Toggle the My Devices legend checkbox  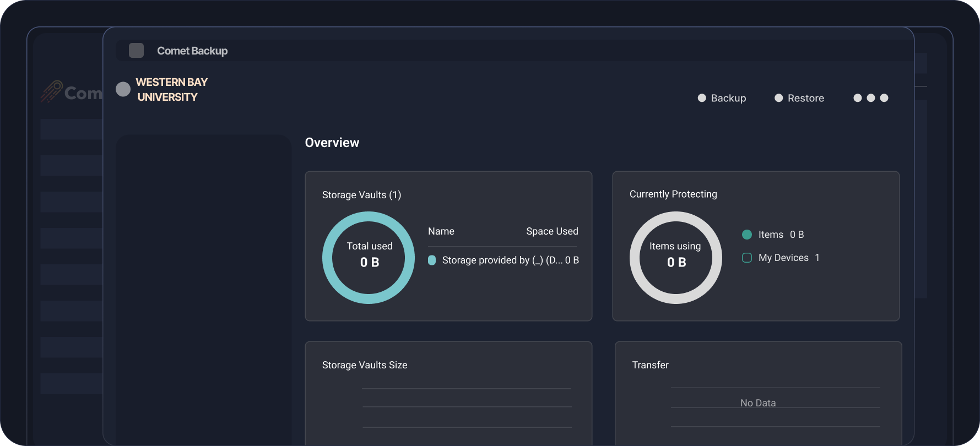pyautogui.click(x=747, y=258)
